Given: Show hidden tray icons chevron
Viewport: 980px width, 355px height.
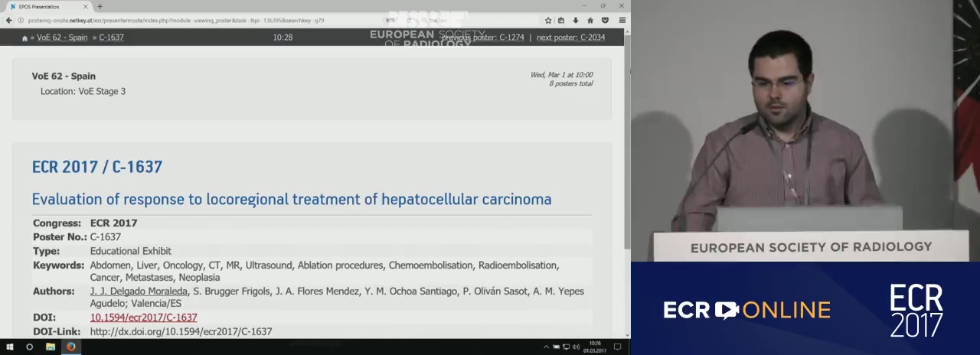Looking at the screenshot, I should tap(547, 347).
